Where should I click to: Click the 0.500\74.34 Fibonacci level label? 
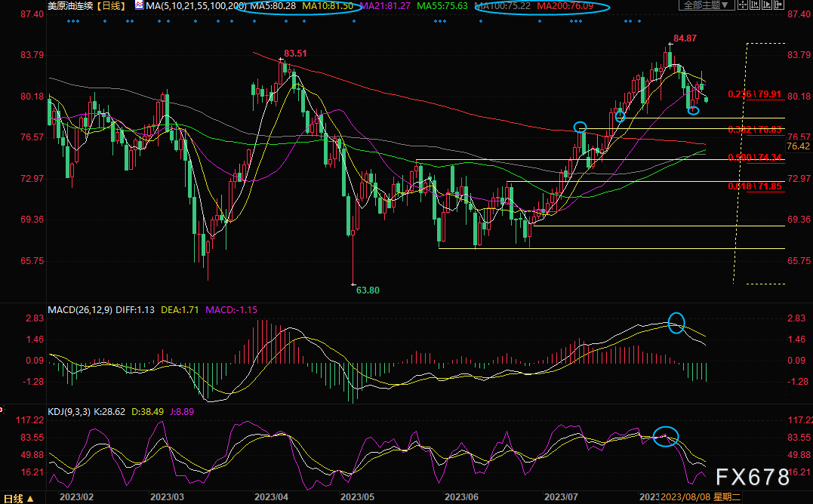tap(754, 158)
